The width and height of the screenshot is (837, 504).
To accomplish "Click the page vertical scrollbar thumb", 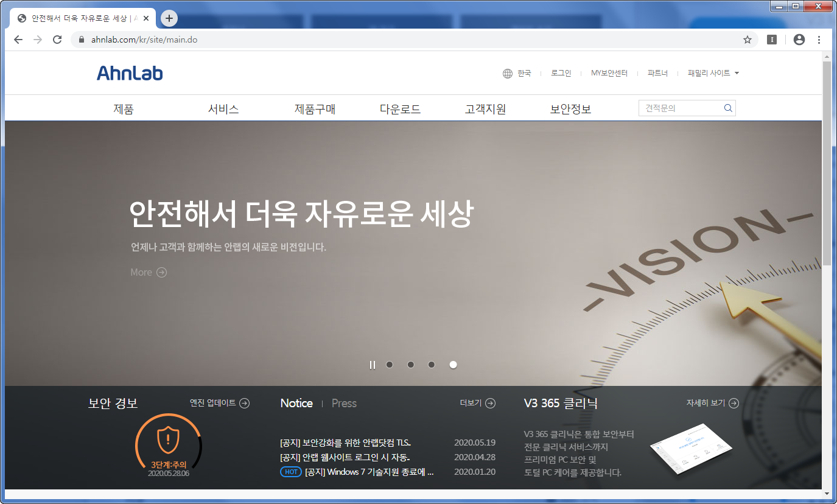I will (827, 163).
